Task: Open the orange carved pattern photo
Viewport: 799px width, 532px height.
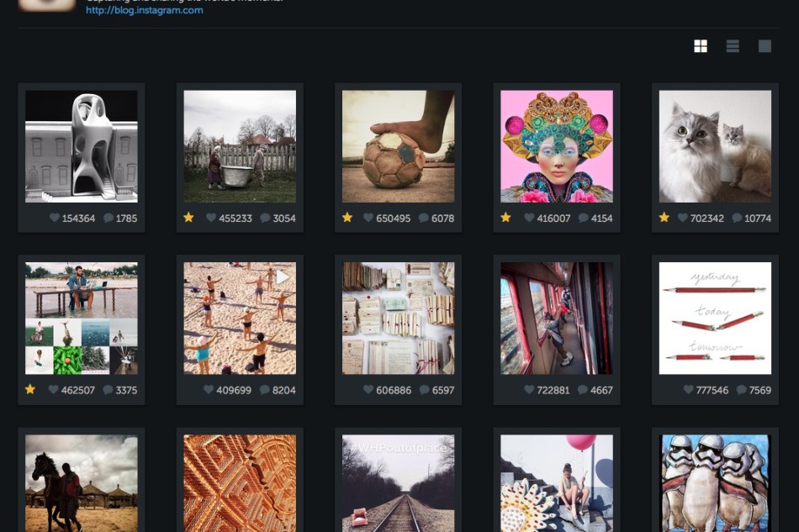Action: click(x=240, y=483)
